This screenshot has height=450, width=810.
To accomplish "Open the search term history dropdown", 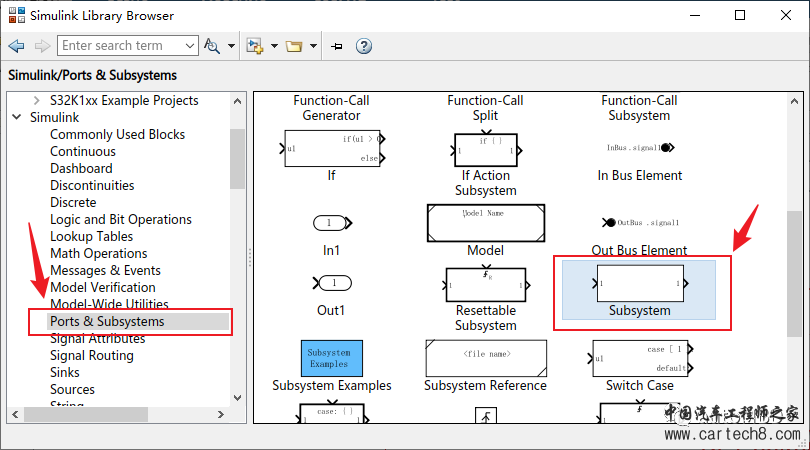I will pyautogui.click(x=190, y=46).
